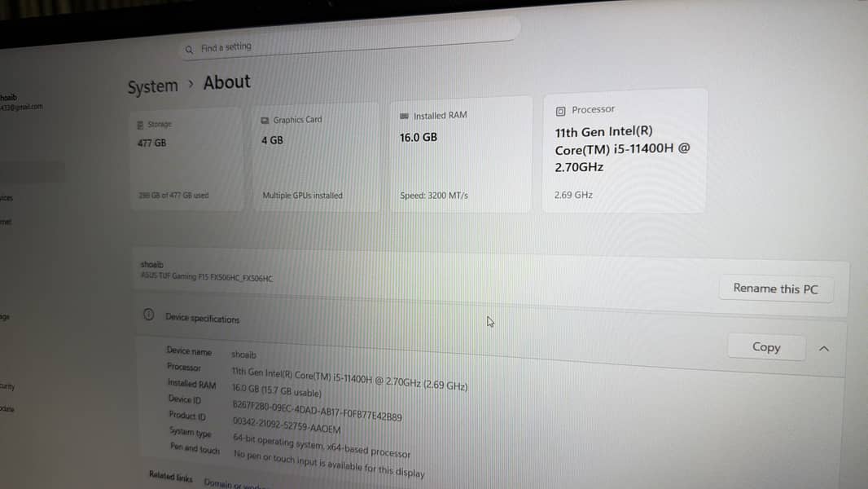Screen dimensions: 868x489
Task: Go back to System breadcrumb
Action: (152, 86)
